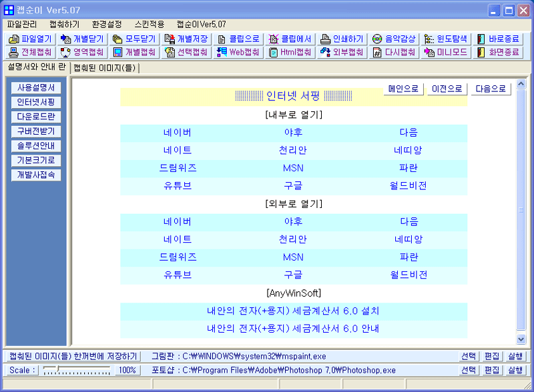Open the 환경설정 menu
Image resolution: width=534 pixels, height=392 pixels.
click(107, 24)
